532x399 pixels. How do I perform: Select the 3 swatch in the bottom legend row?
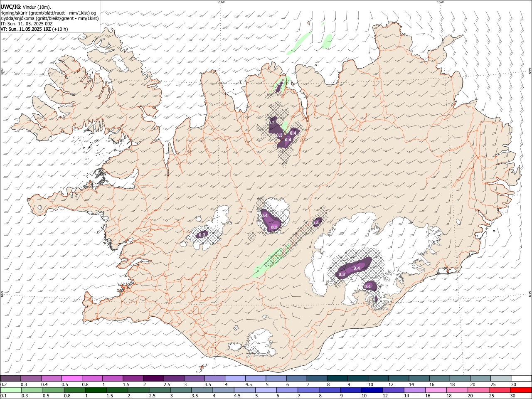tap(180, 390)
